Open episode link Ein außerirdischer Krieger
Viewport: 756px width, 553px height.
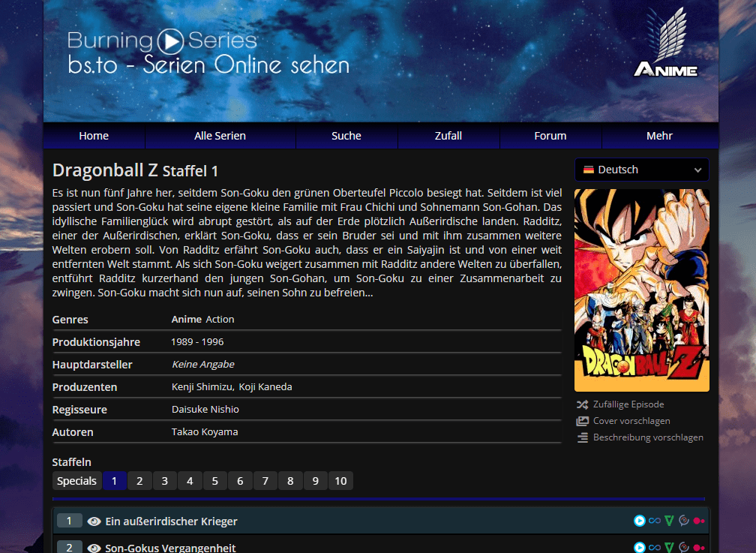pyautogui.click(x=171, y=521)
